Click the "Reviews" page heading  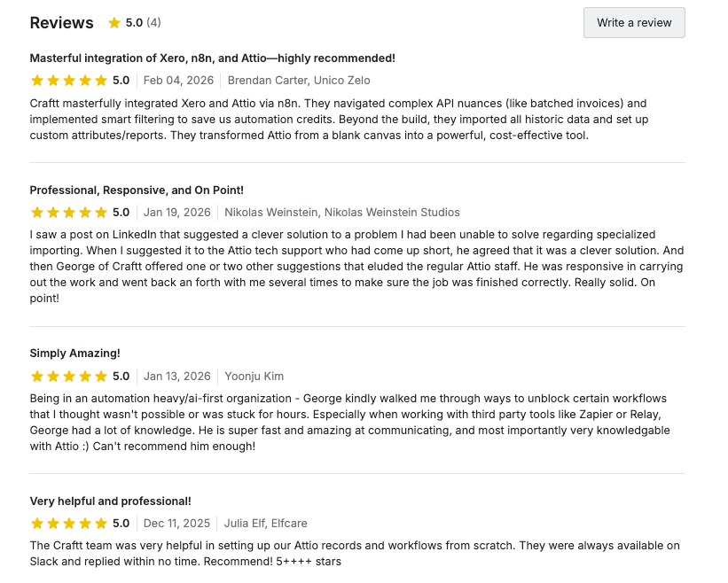coord(61,22)
